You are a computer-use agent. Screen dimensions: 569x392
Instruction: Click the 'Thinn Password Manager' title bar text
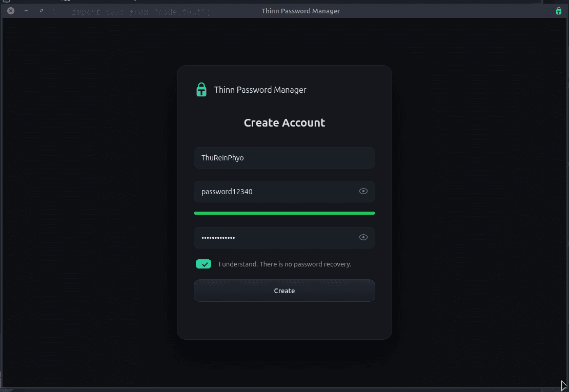tap(300, 10)
